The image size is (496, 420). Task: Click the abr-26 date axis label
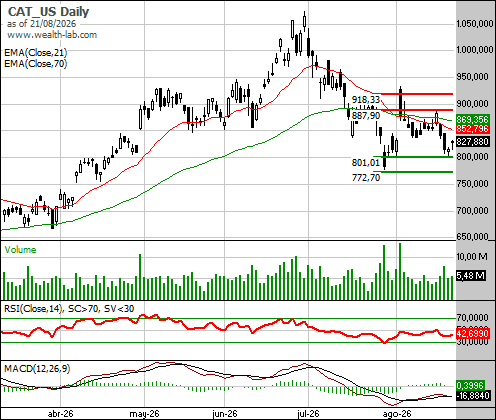pyautogui.click(x=60, y=414)
